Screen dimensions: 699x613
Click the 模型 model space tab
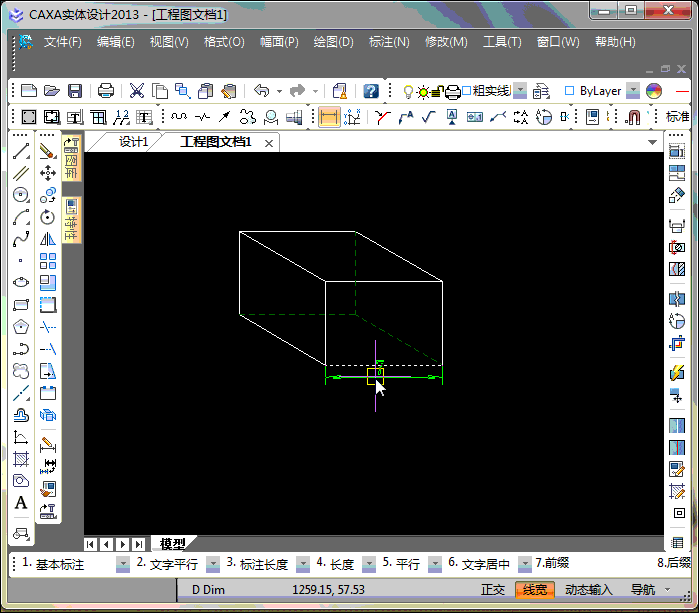[173, 544]
